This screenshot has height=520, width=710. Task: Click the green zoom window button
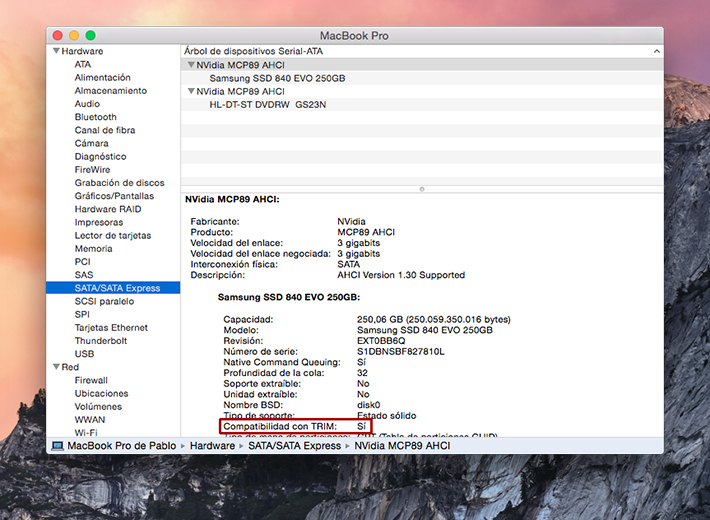click(91, 35)
